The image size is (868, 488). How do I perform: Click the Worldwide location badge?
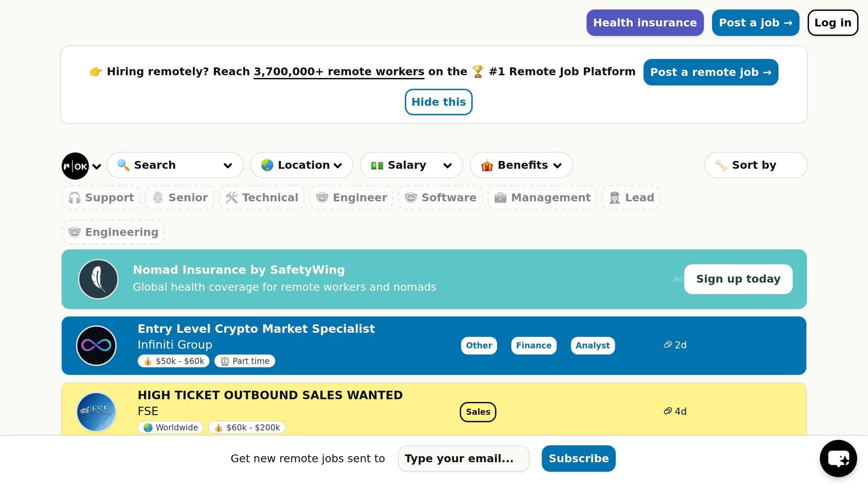click(170, 427)
